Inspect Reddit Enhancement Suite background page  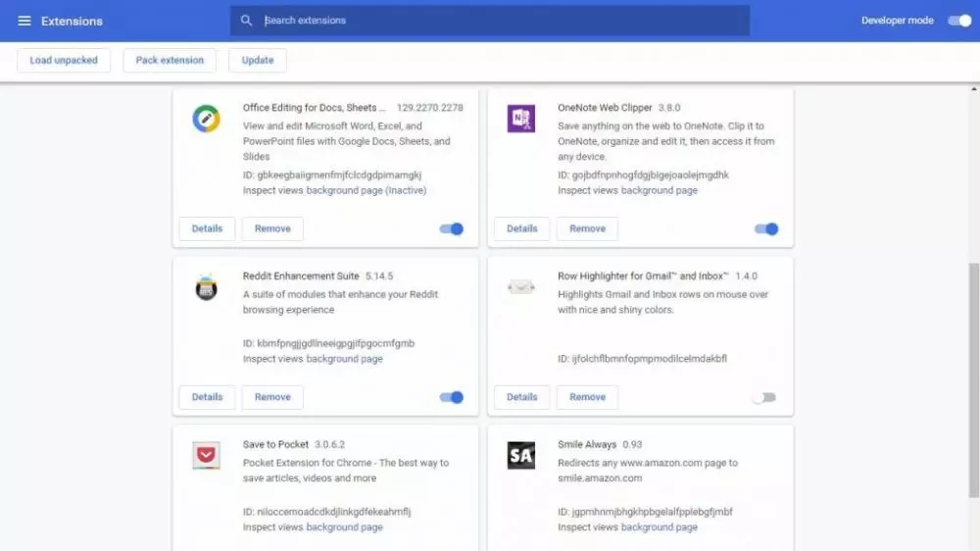pyautogui.click(x=344, y=359)
